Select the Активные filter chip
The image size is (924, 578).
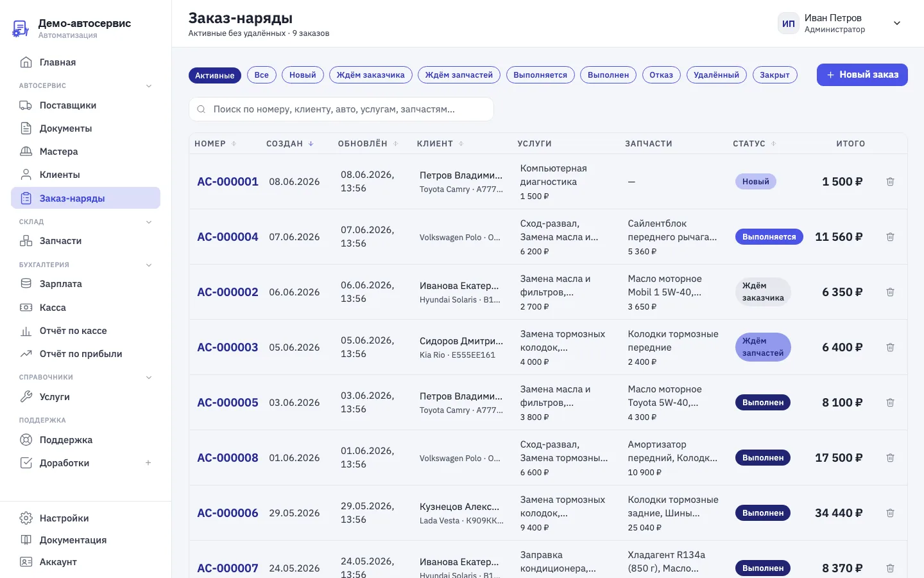[x=215, y=75]
